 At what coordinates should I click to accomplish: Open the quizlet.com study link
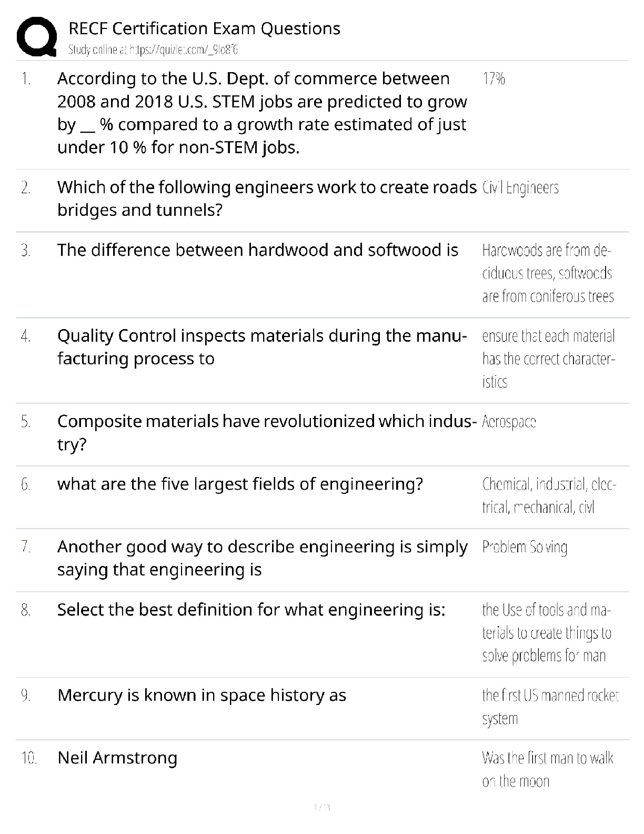point(153,50)
